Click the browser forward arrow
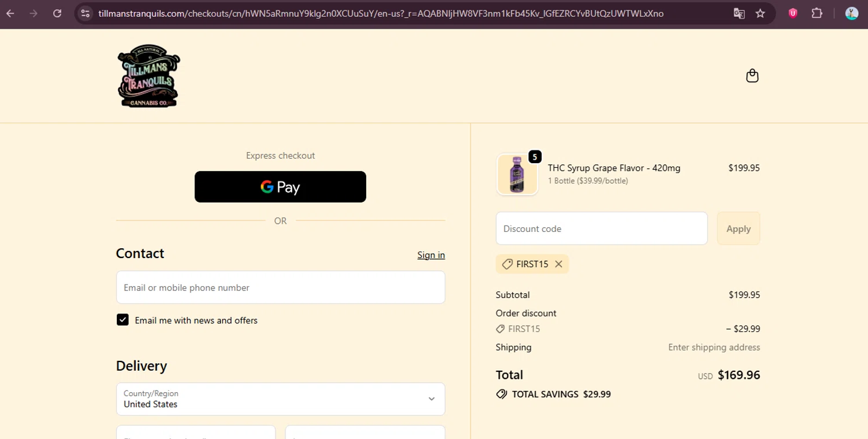The width and height of the screenshot is (868, 439). 34,13
